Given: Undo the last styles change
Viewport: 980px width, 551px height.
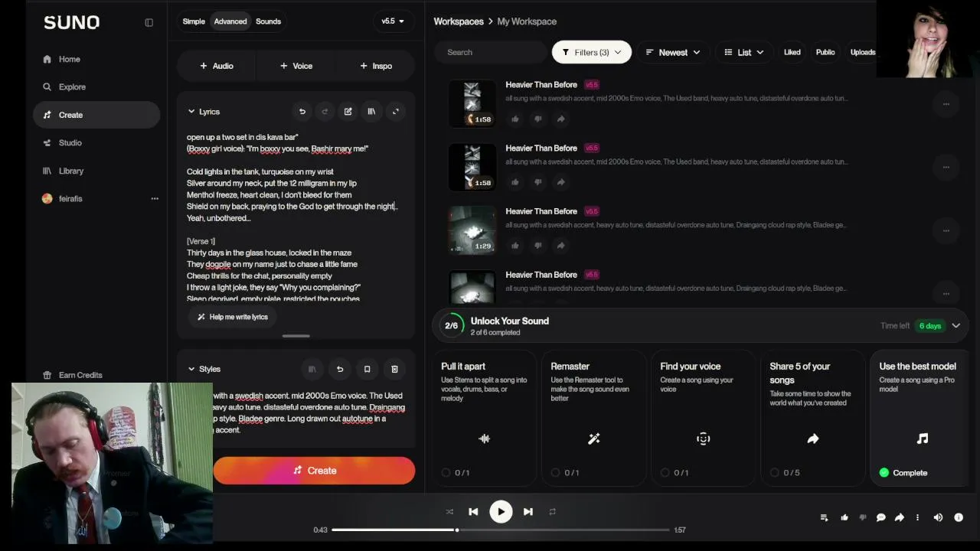Looking at the screenshot, I should 340,369.
